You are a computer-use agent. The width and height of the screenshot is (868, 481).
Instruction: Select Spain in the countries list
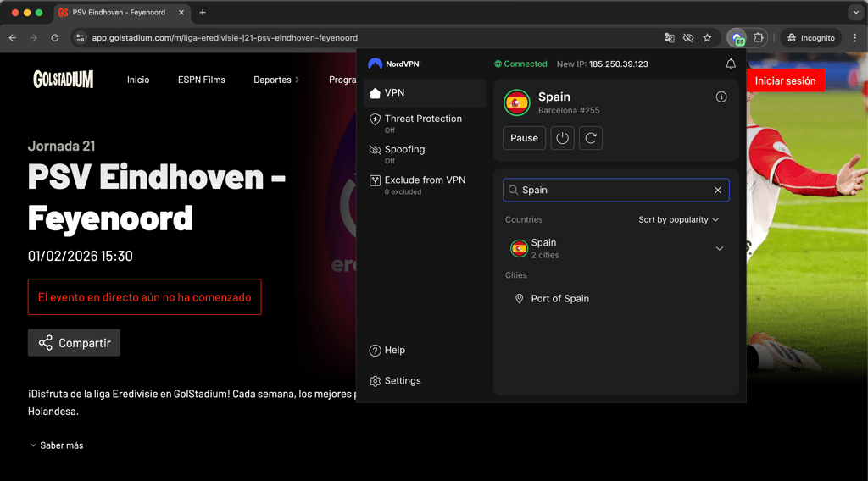(615, 248)
